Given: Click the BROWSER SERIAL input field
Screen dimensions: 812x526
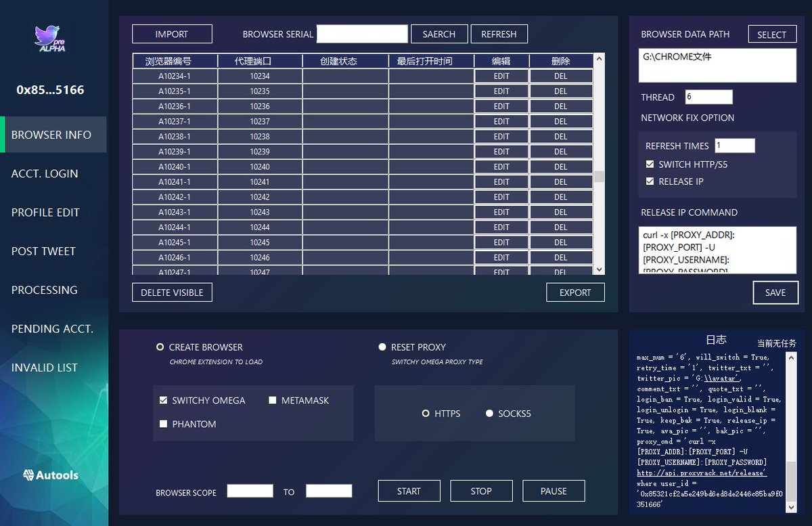Looking at the screenshot, I should [362, 34].
